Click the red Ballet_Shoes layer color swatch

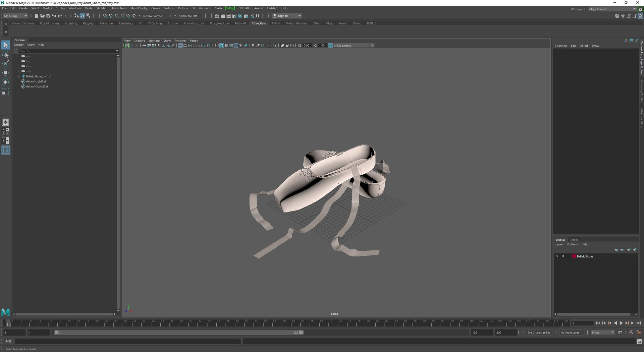[x=574, y=256]
